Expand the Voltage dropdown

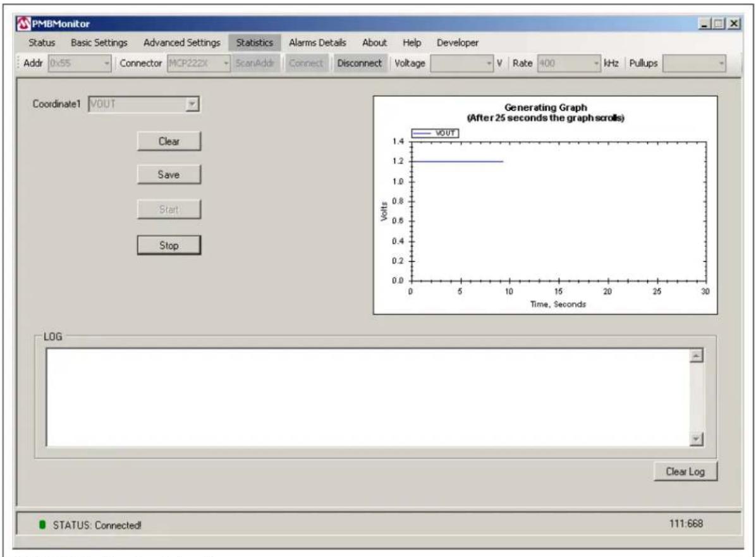(x=489, y=63)
